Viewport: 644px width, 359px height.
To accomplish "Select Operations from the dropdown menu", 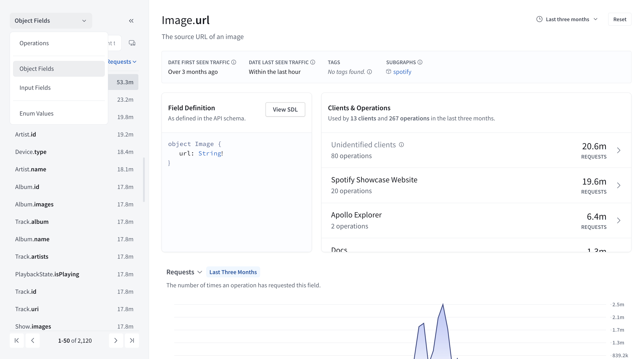I will [x=34, y=43].
